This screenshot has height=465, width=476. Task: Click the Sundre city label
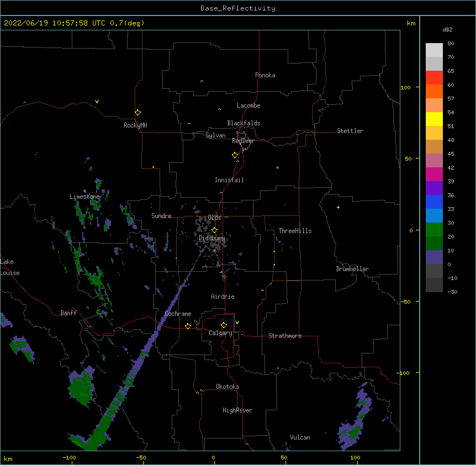(x=161, y=216)
